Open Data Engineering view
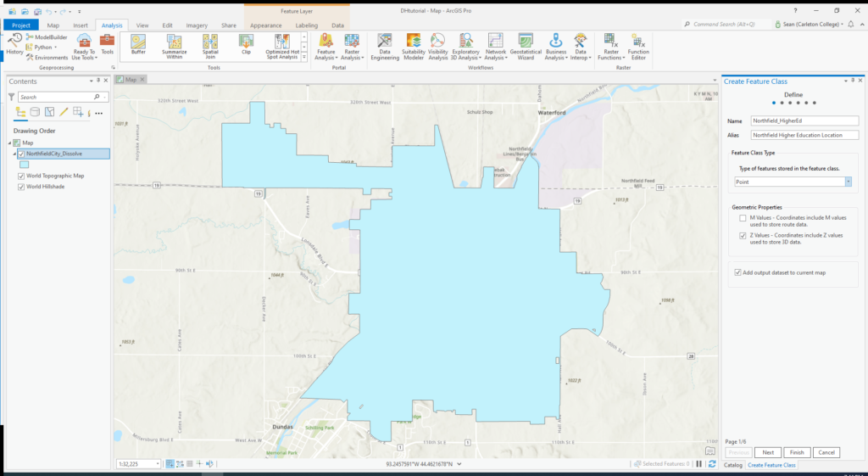 click(x=385, y=47)
